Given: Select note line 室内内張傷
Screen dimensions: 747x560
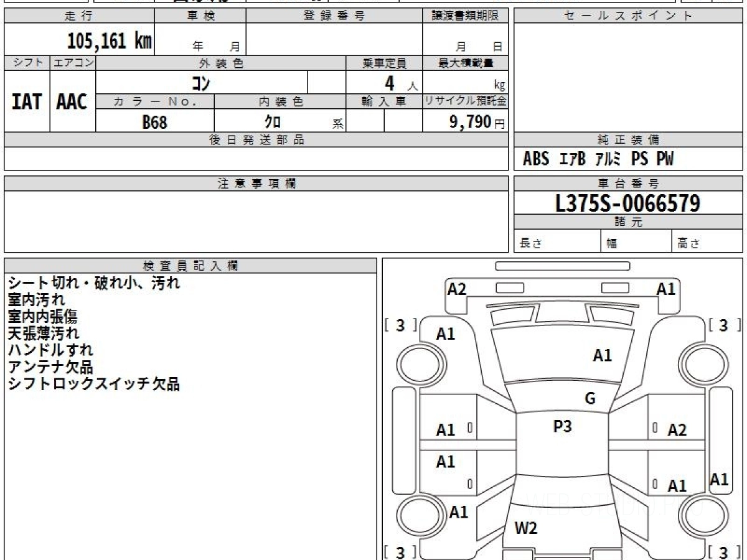Looking at the screenshot, I should click(42, 317).
